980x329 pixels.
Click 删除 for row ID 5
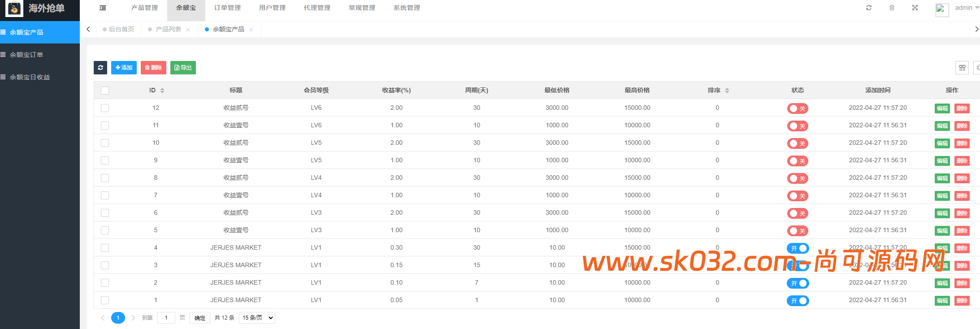point(962,231)
